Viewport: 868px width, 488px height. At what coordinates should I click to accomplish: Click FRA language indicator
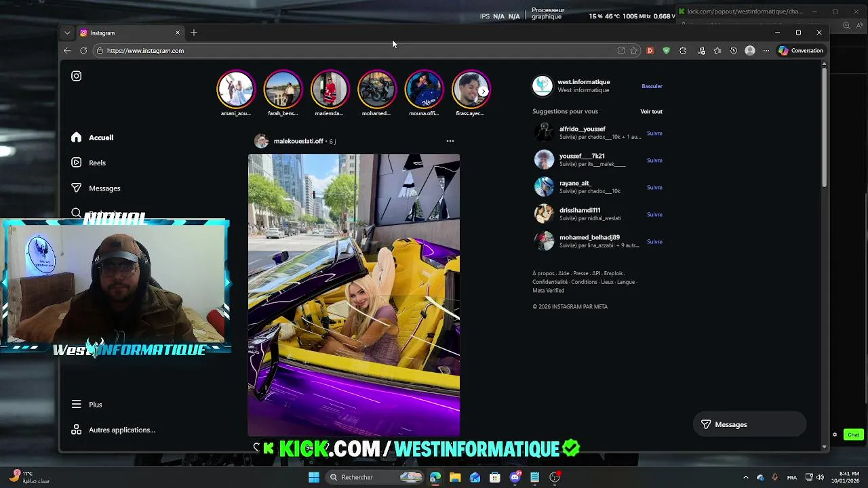click(x=792, y=477)
